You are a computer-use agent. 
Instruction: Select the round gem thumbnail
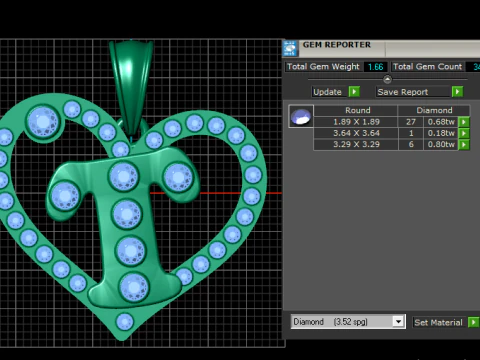[x=301, y=116]
